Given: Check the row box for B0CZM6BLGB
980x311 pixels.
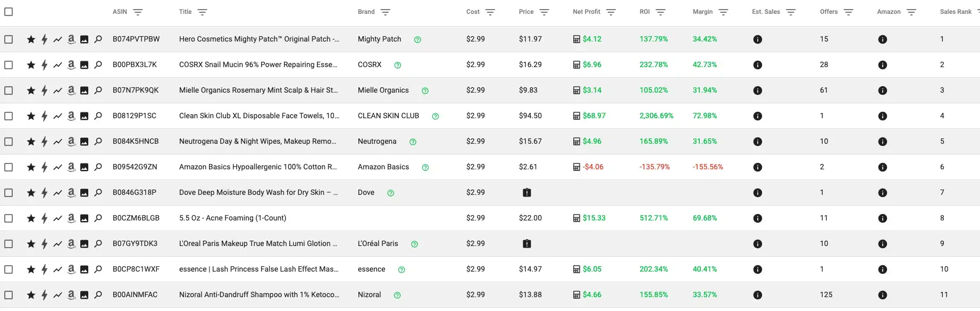Looking at the screenshot, I should [x=9, y=218].
